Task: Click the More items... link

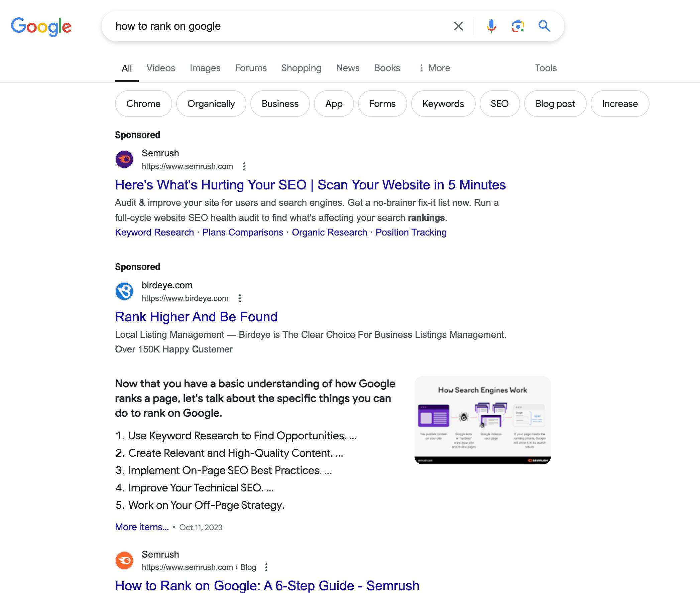Action: 141,527
